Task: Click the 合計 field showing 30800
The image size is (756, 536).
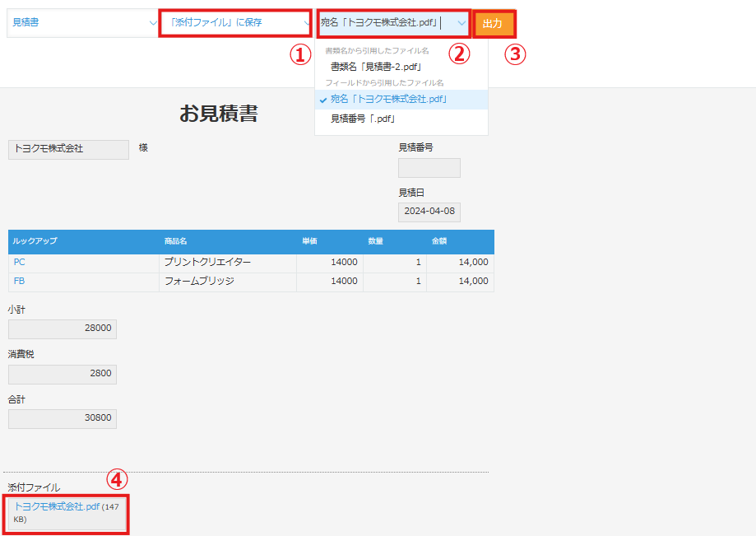Action: 63,419
